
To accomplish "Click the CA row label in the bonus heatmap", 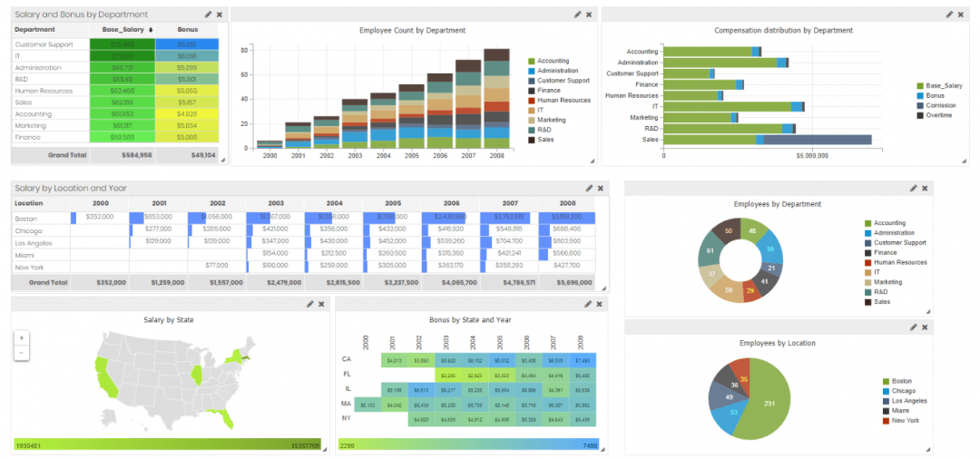I will coord(347,359).
